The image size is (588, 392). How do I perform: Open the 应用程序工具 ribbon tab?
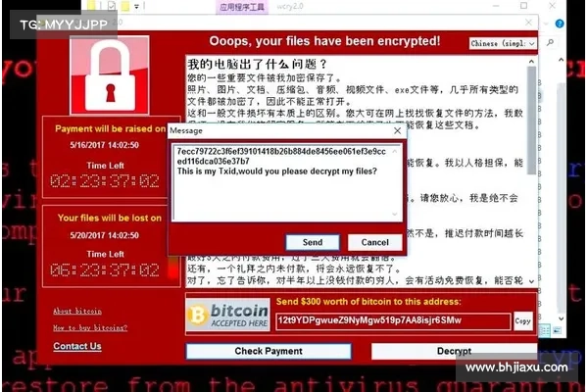pos(242,7)
